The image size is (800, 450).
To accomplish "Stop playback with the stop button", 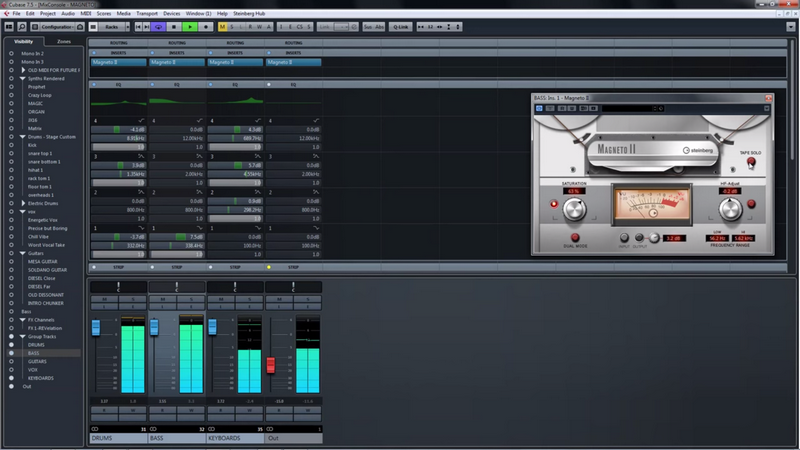I will pyautogui.click(x=174, y=27).
